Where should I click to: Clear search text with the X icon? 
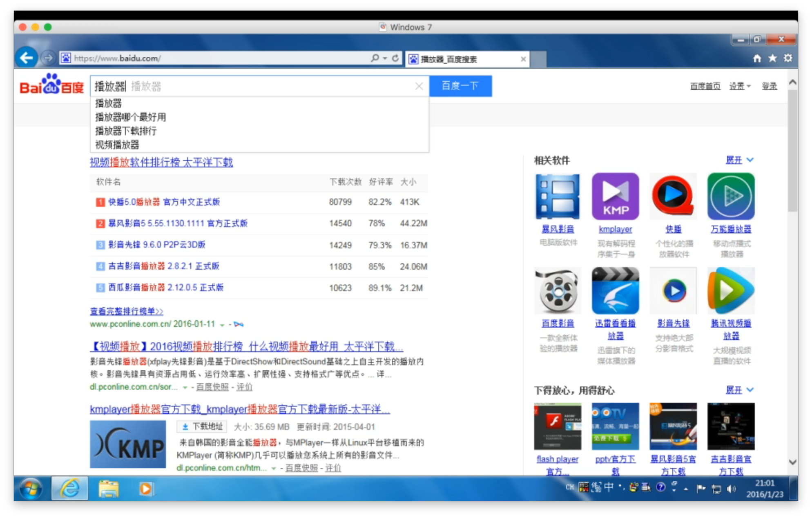coord(419,86)
